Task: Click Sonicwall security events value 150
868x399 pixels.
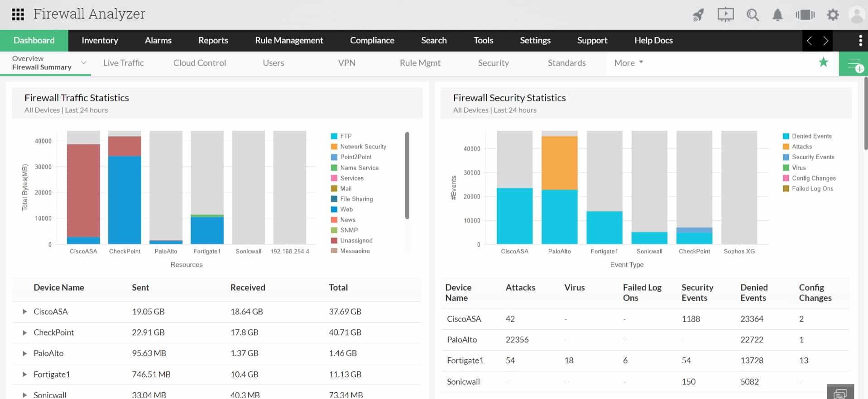Action: (689, 382)
